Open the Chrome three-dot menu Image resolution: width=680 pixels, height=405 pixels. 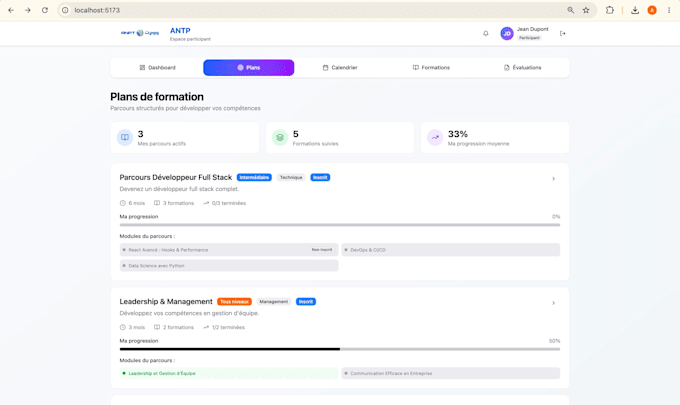[x=669, y=10]
